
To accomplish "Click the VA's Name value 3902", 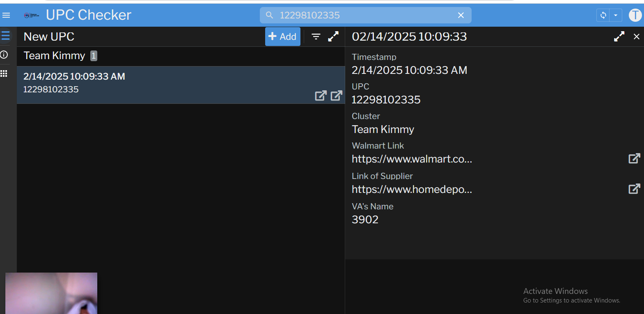I will (x=365, y=220).
